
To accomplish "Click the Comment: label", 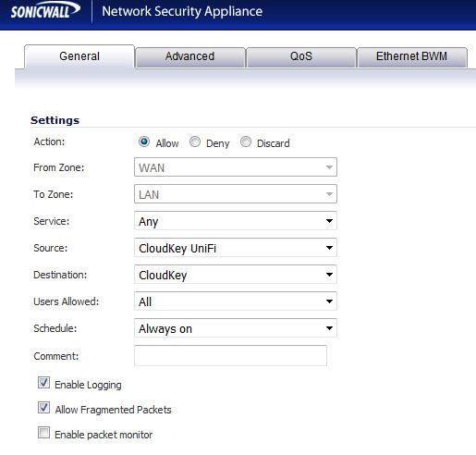I will coord(56,356).
